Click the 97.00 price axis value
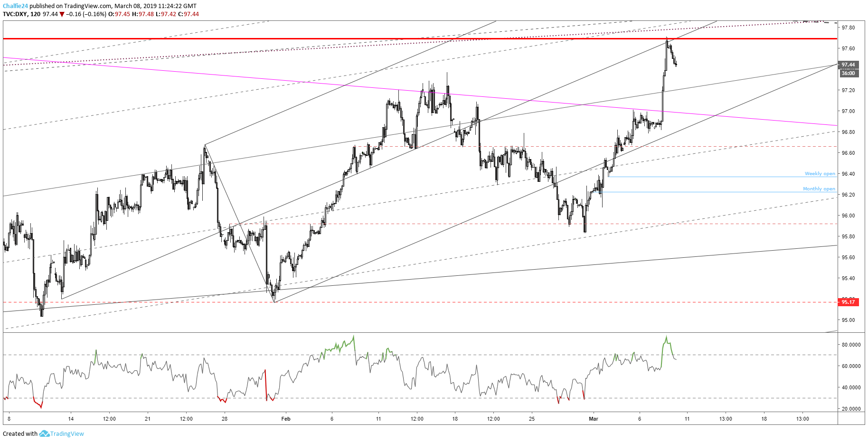The image size is (868, 442). 848,111
